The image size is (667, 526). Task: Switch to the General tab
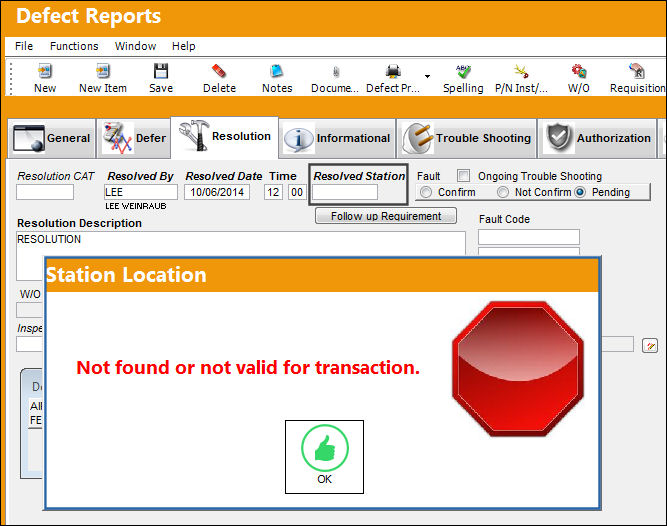tap(51, 138)
